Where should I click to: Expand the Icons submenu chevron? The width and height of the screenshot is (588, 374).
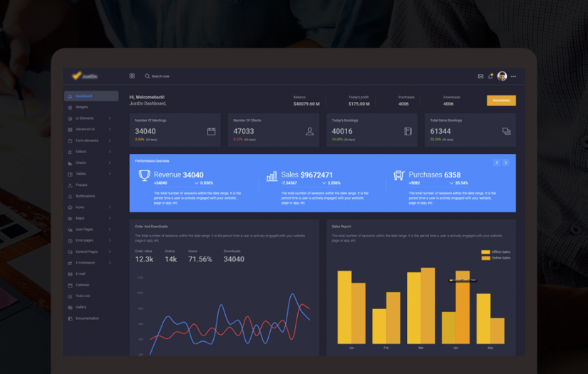[x=110, y=207]
